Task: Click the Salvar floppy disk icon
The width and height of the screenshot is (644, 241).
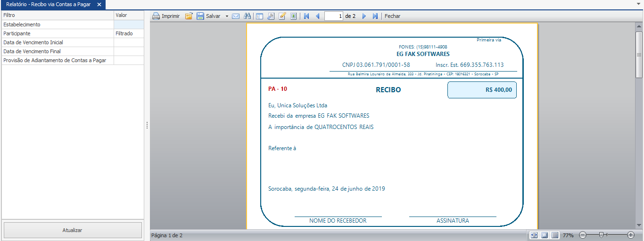Action: pyautogui.click(x=200, y=16)
